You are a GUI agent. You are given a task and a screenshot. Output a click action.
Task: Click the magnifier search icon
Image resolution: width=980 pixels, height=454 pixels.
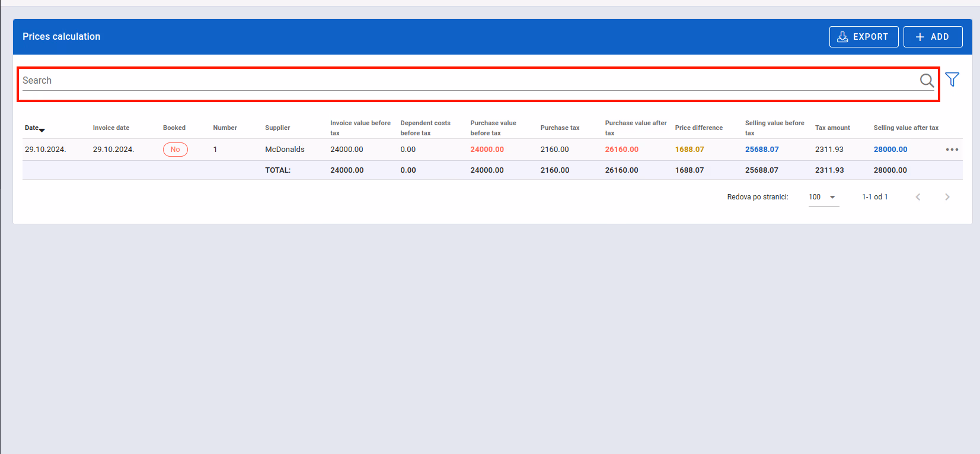927,80
